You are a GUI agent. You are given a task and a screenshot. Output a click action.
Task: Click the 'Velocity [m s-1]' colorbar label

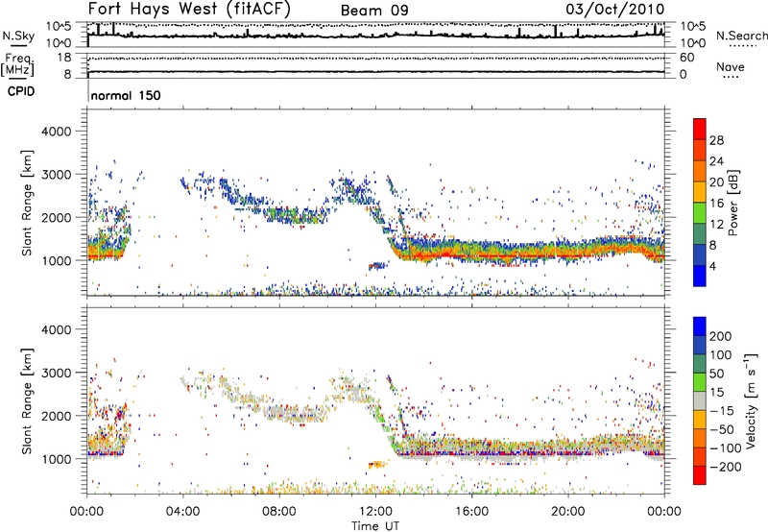click(750, 400)
